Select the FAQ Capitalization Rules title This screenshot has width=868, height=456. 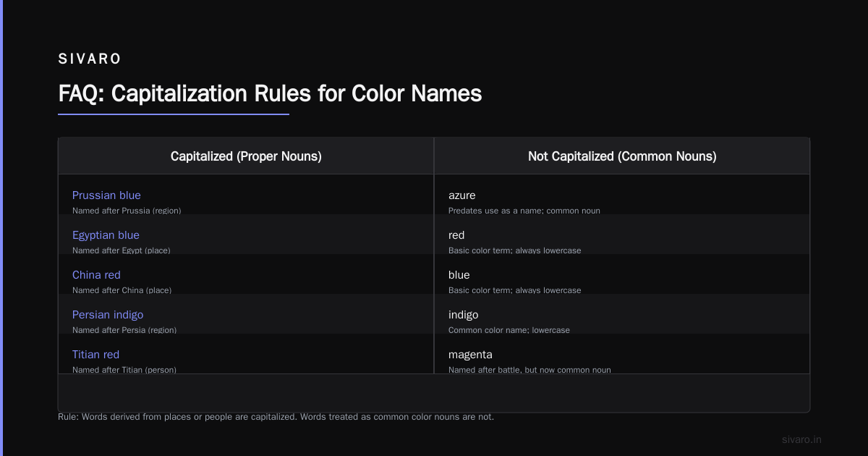[270, 93]
